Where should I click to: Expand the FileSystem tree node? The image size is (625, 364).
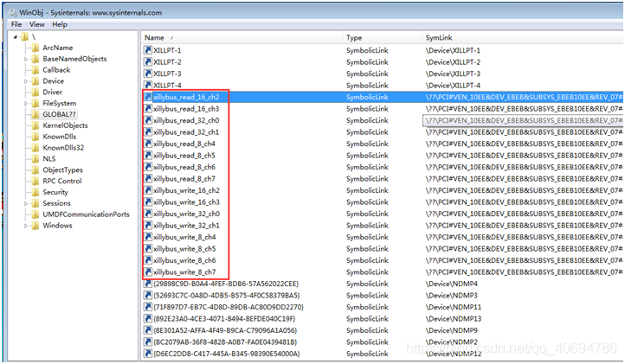[26, 104]
